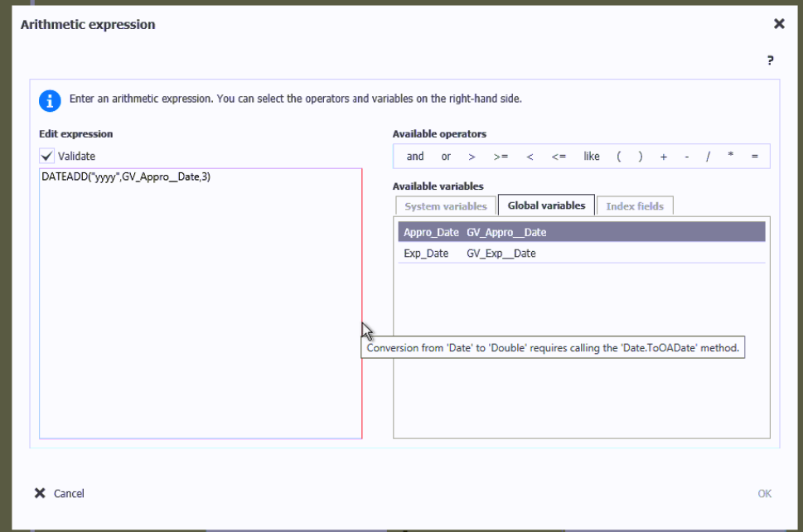Image resolution: width=803 pixels, height=532 pixels.
Task: Insert the division slash operator
Action: [709, 157]
